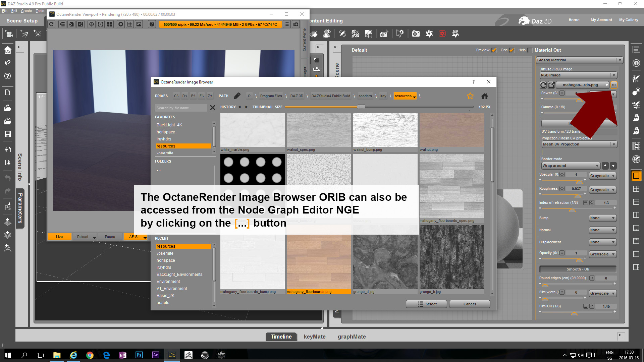644x362 pixels.
Task: Go to home folder in image browser
Action: (x=485, y=96)
